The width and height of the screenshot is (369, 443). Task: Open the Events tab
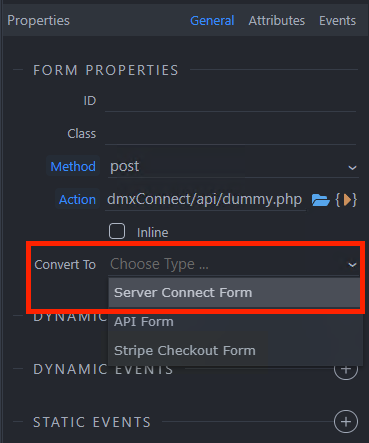tap(337, 21)
